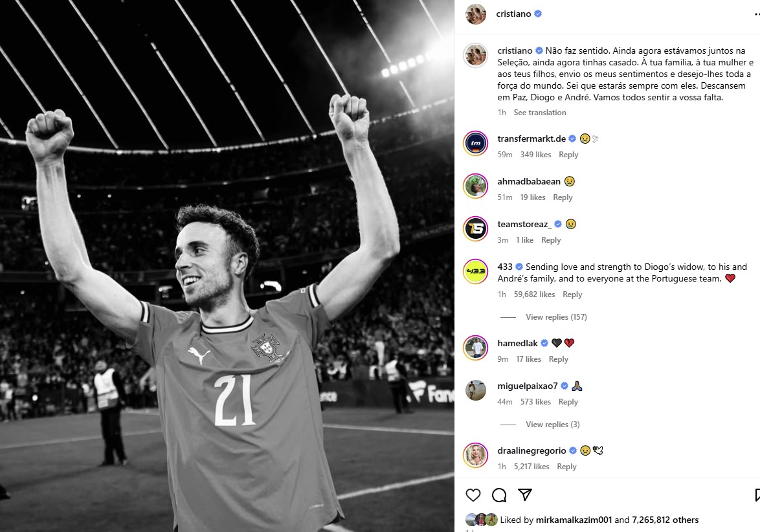Open teamstoreaz_ profile avatar
This screenshot has height=532, width=760.
[475, 228]
